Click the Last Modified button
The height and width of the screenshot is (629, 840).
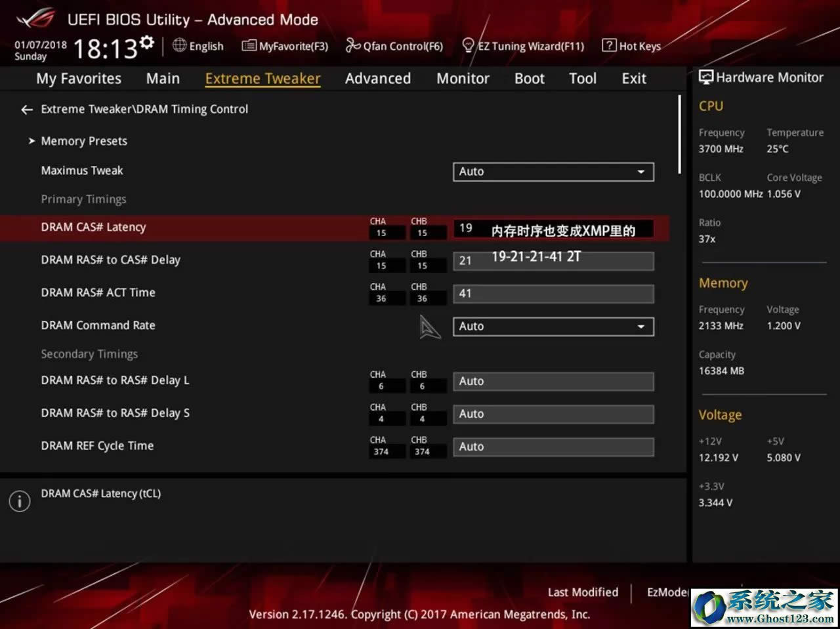pyautogui.click(x=582, y=592)
